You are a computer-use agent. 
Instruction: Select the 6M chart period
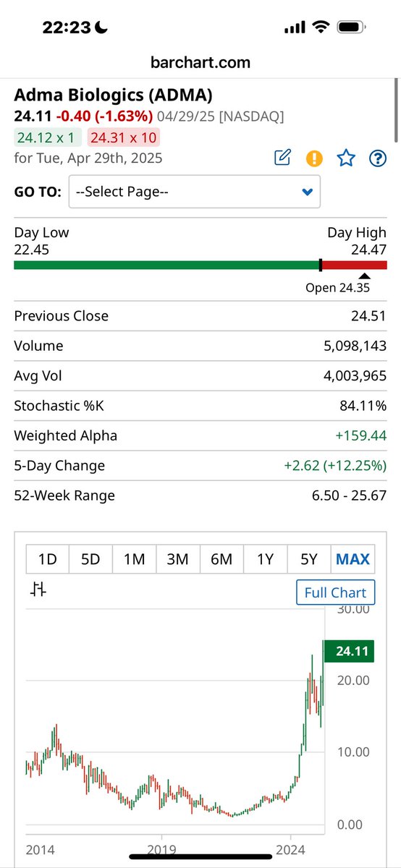coord(221,558)
